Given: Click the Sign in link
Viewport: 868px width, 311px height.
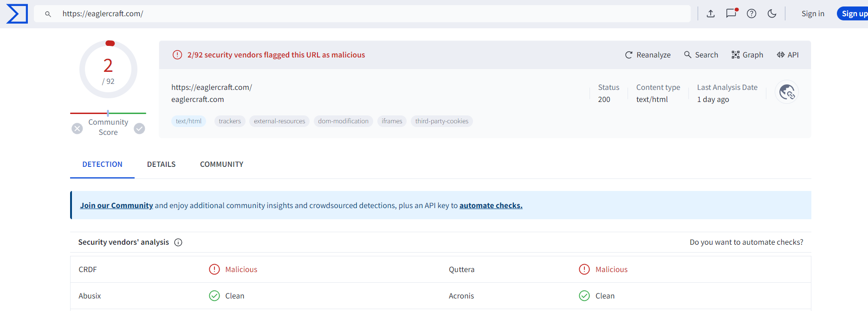Looking at the screenshot, I should [813, 14].
